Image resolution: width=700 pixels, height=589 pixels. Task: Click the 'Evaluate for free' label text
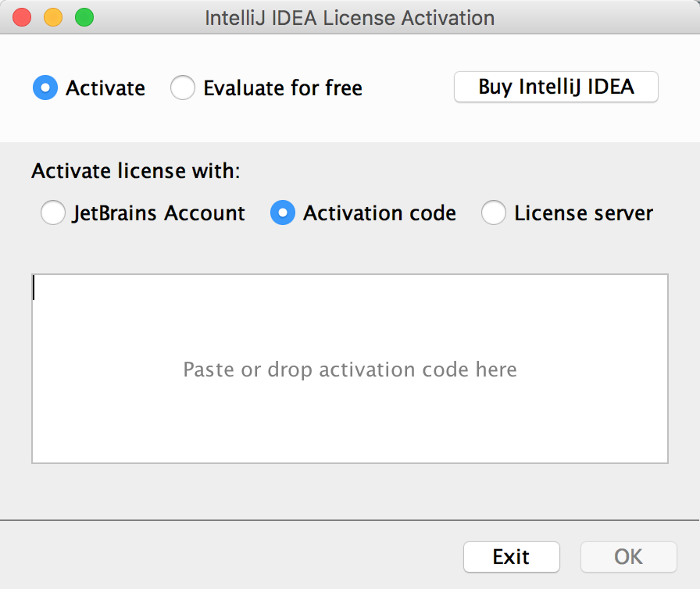click(283, 88)
